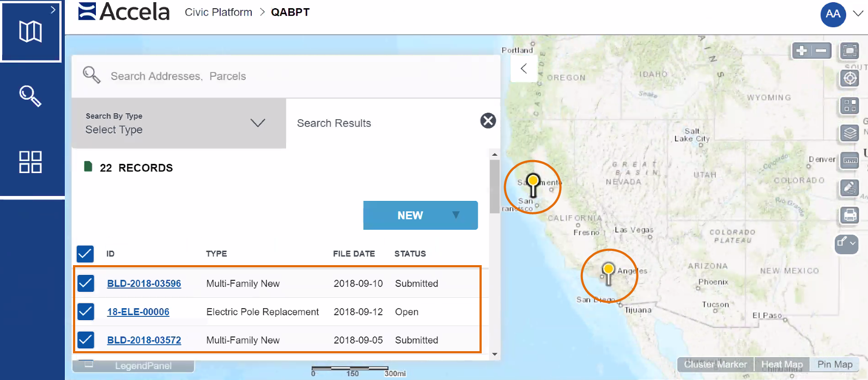Switch to Cluster Marker view
Image resolution: width=868 pixels, height=380 pixels.
pos(715,364)
